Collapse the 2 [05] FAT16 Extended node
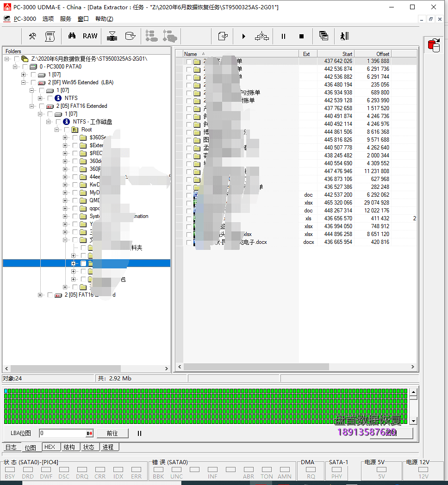448x485 pixels. tap(31, 106)
